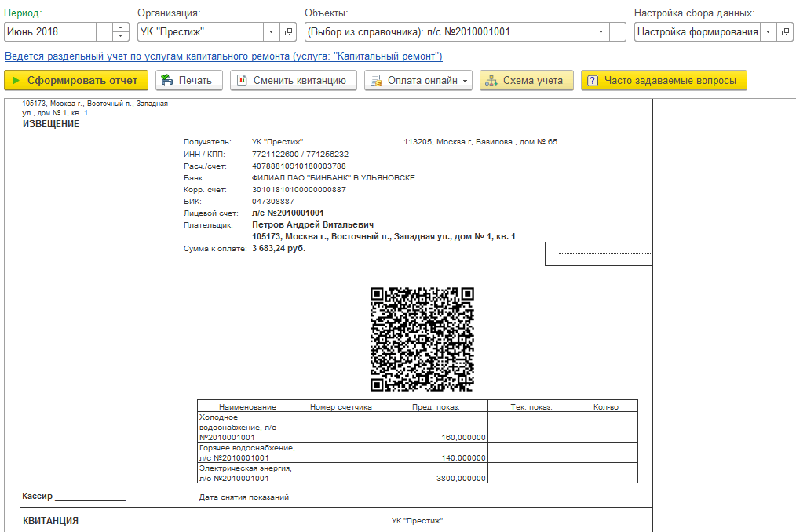Select the Горячее водоснабжение row name
The width and height of the screenshot is (796, 532).
coord(247,453)
